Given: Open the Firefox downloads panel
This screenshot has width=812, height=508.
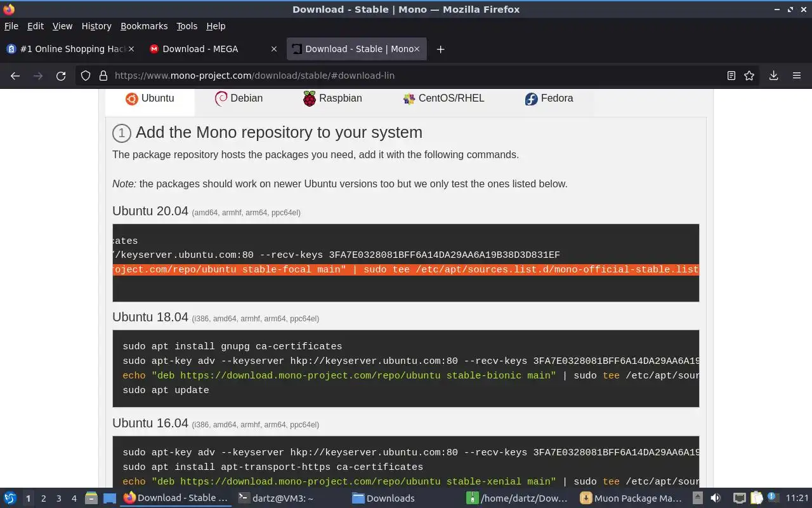Looking at the screenshot, I should (x=773, y=76).
